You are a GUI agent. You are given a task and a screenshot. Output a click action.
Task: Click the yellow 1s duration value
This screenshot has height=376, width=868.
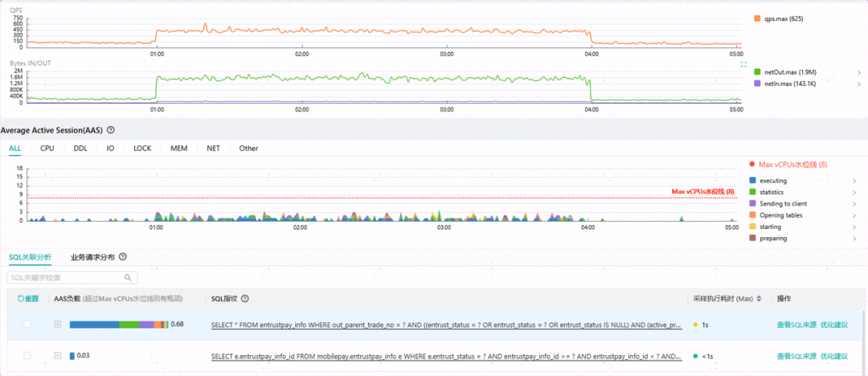click(706, 325)
